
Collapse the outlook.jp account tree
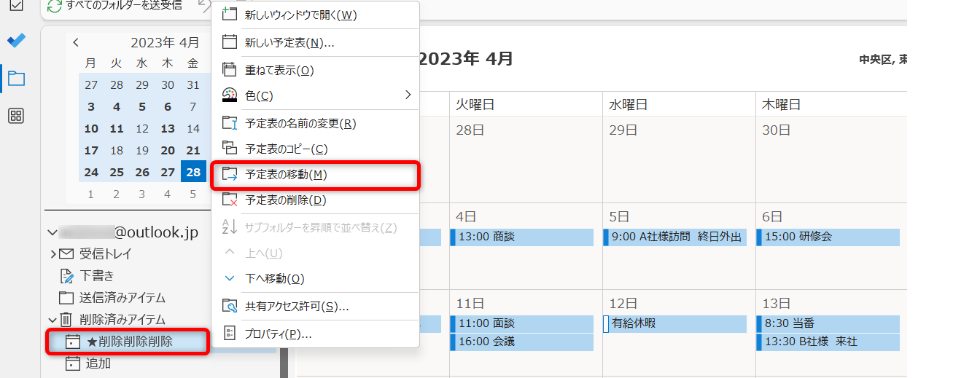click(x=52, y=232)
